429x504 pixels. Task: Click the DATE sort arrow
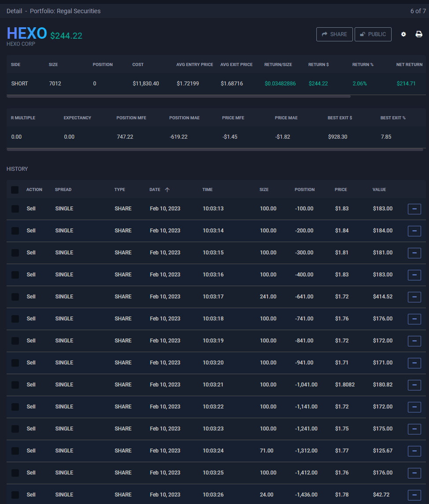167,190
